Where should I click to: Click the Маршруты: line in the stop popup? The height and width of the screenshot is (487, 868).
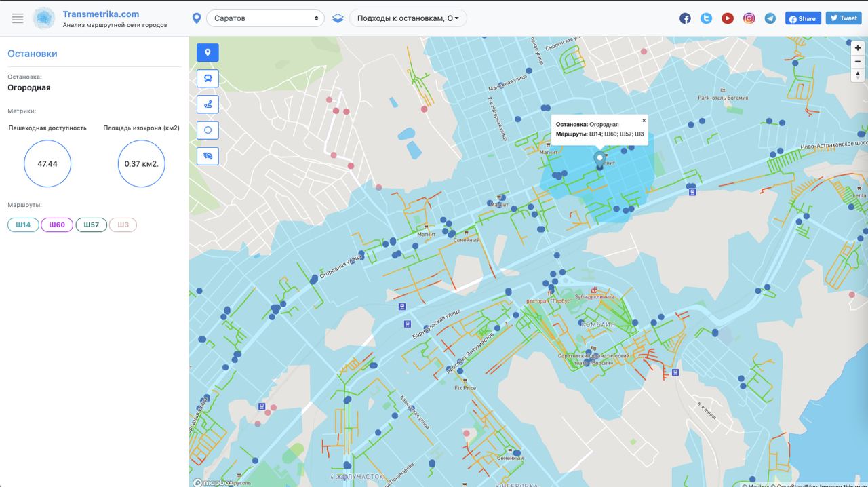pos(599,134)
